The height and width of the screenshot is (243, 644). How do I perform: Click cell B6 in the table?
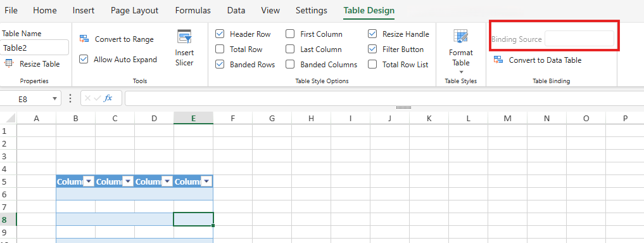(75, 194)
